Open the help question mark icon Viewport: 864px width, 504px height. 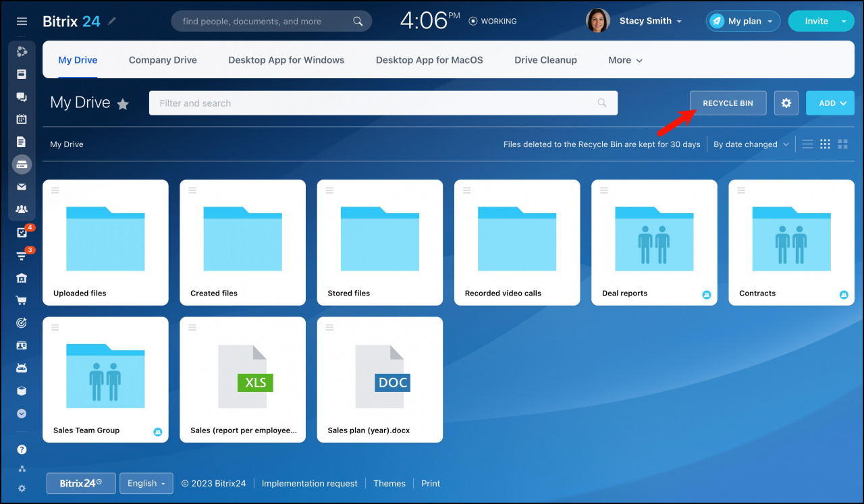coord(22,449)
